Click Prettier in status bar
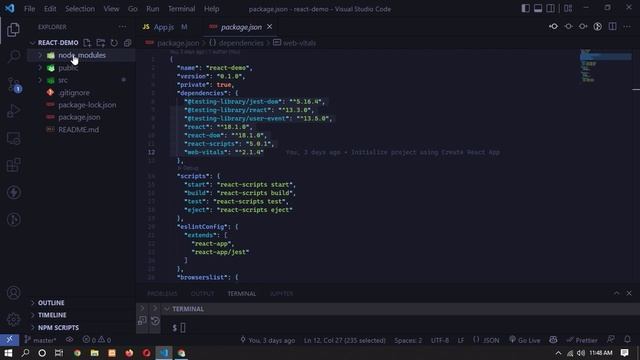Image resolution: width=640 pixels, height=360 pixels. 582,340
